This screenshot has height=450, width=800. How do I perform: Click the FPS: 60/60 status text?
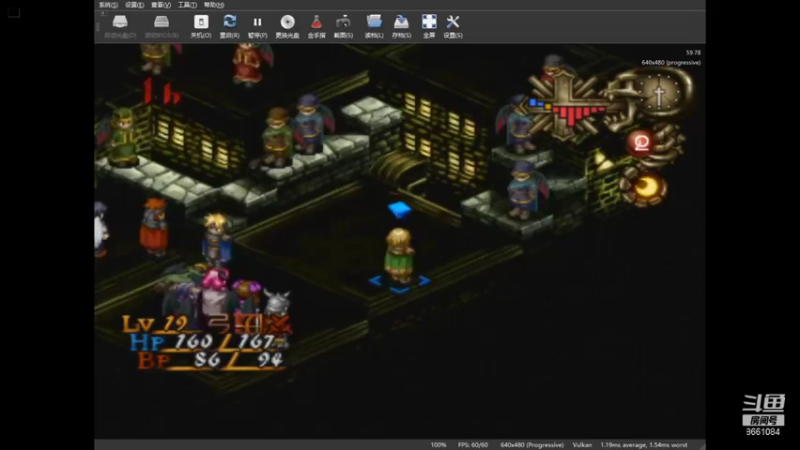[x=473, y=445]
